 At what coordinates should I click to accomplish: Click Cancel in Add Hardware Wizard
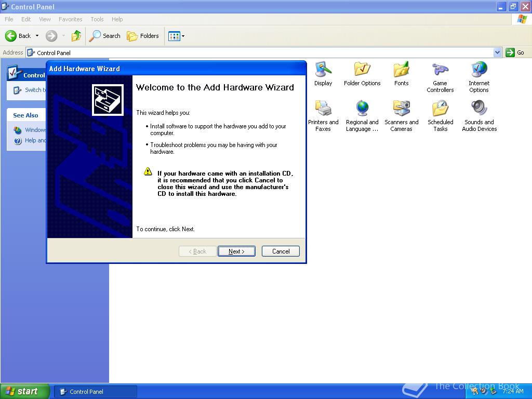(x=281, y=251)
